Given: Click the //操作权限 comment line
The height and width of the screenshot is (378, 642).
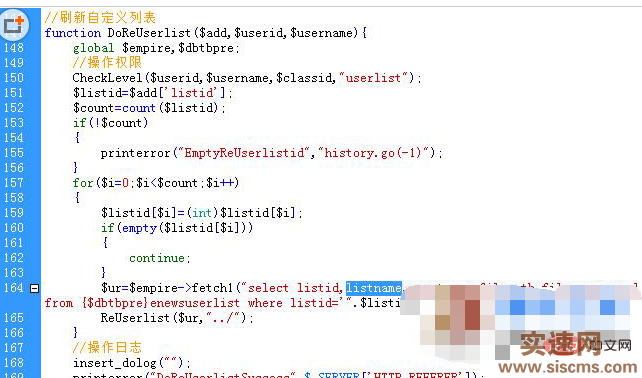Looking at the screenshot, I should pos(107,62).
